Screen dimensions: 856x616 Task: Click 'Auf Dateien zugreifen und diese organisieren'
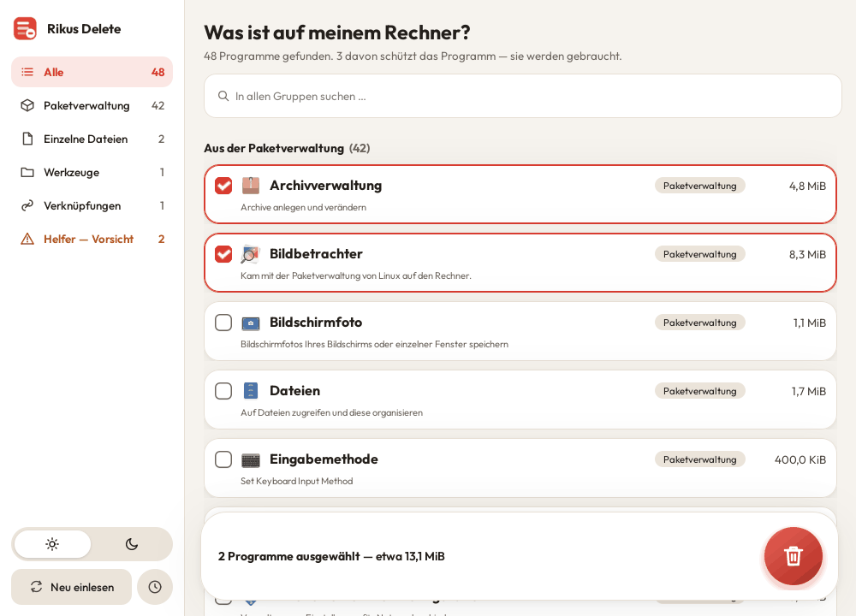point(332,412)
